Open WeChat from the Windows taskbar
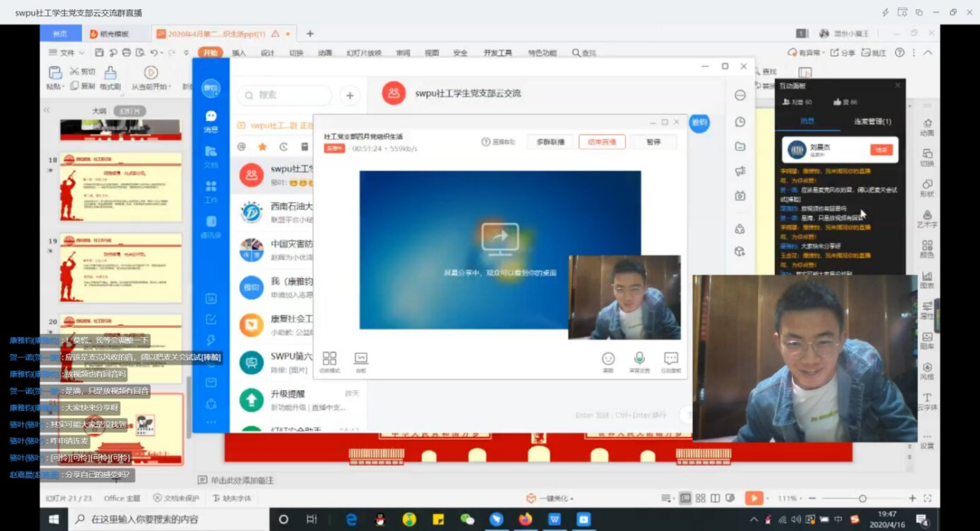Screen dimensions: 980x531 (467, 519)
